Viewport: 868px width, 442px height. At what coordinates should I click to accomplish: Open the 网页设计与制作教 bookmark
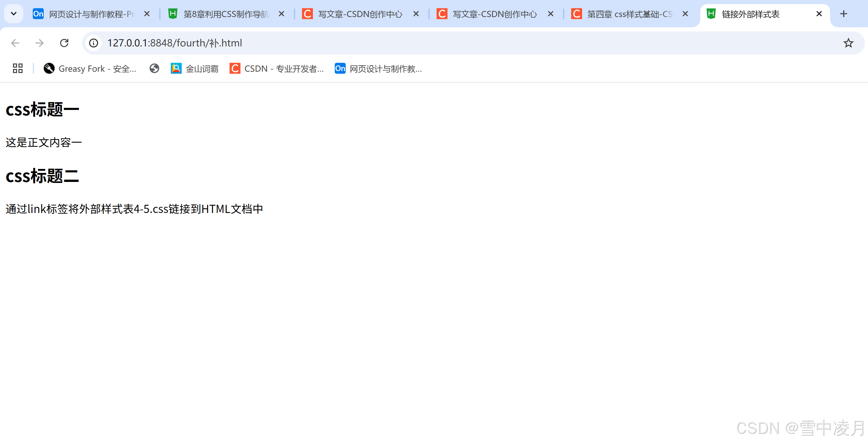(378, 69)
